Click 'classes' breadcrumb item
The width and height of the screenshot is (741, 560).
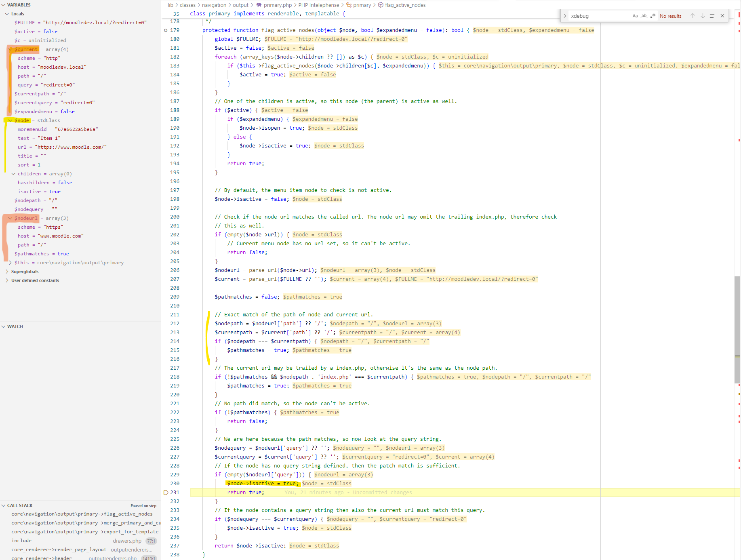(187, 5)
